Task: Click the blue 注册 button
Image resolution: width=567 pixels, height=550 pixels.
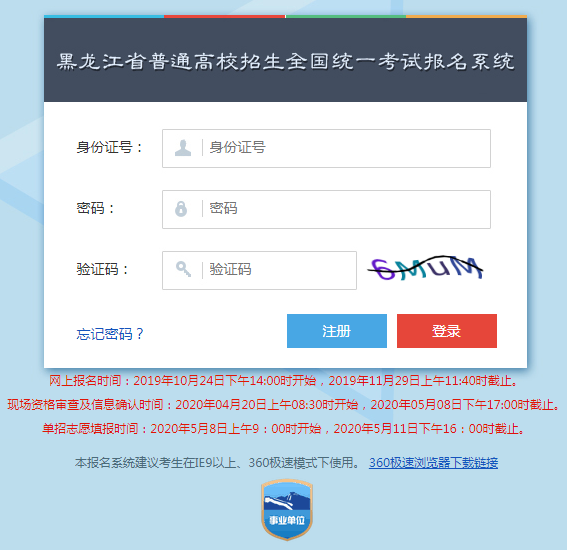Action: tap(337, 331)
